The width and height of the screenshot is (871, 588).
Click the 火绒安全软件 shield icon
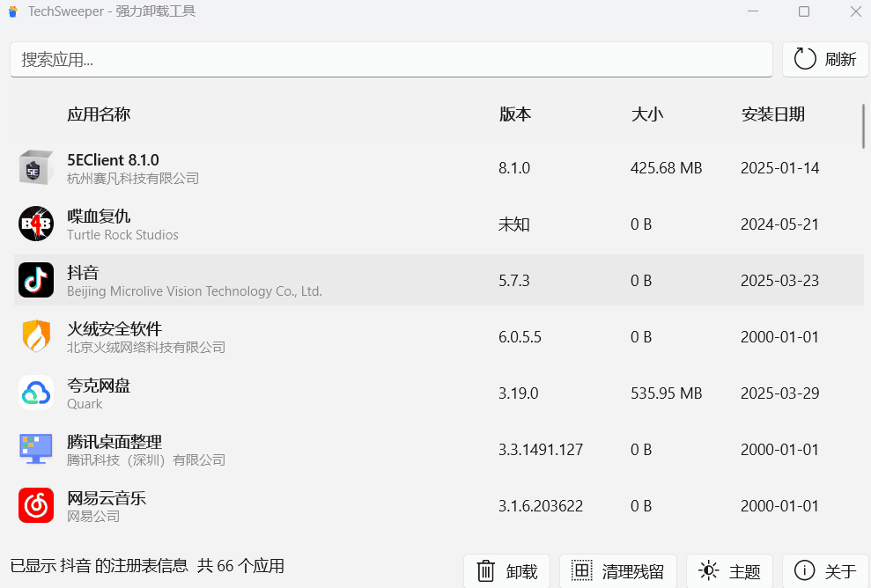[x=36, y=336]
